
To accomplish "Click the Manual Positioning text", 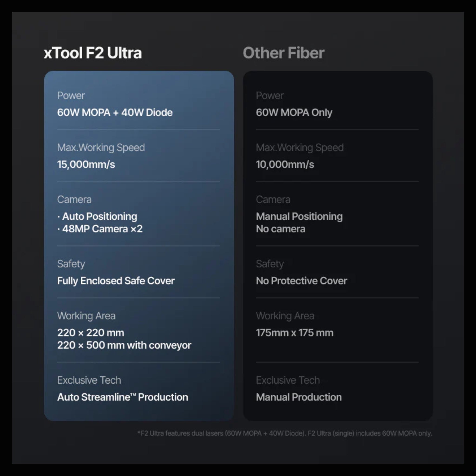I will (299, 216).
